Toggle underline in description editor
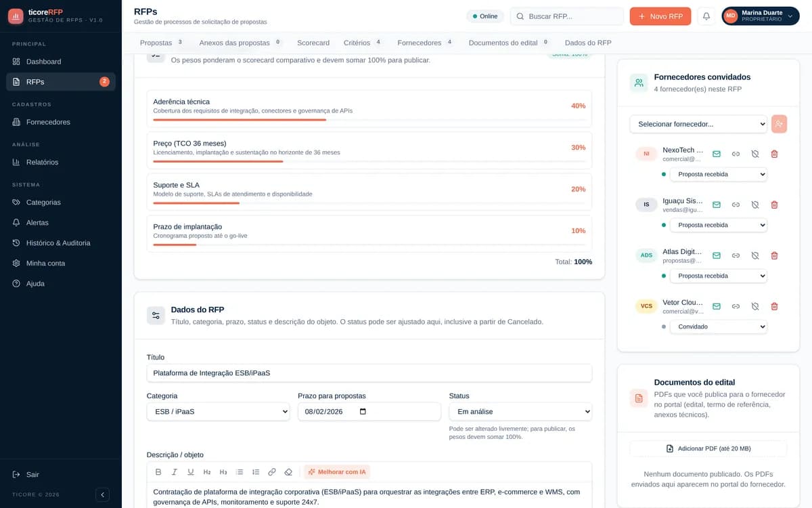812x508 pixels. point(191,472)
